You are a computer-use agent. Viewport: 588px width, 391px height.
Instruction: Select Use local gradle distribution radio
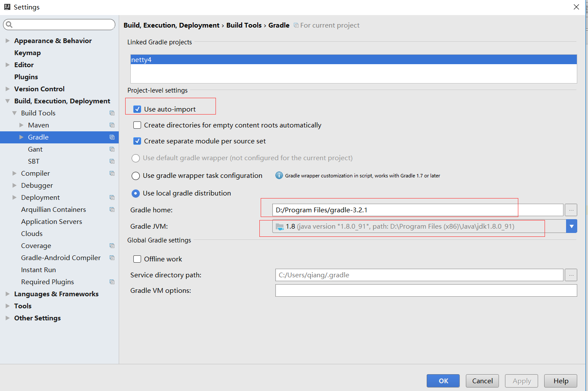click(x=135, y=193)
